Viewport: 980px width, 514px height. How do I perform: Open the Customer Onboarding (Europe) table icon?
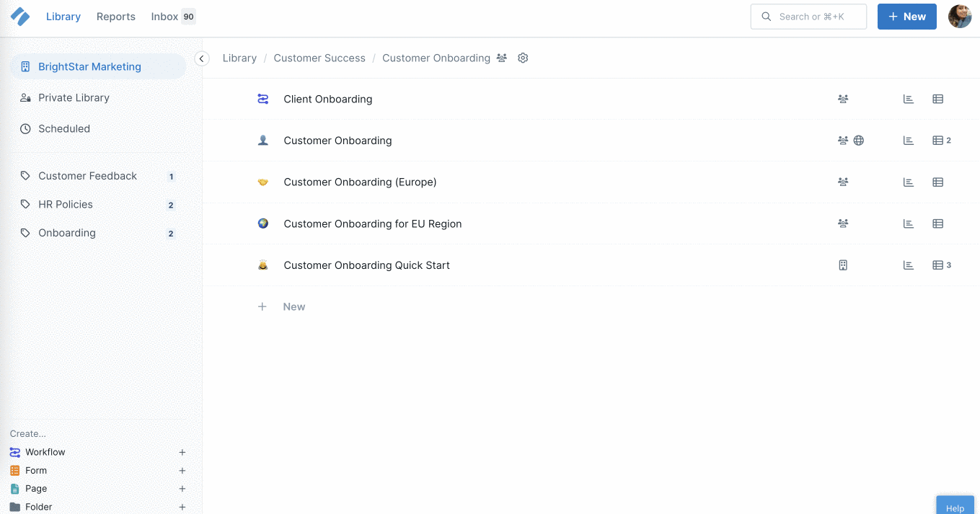click(938, 182)
